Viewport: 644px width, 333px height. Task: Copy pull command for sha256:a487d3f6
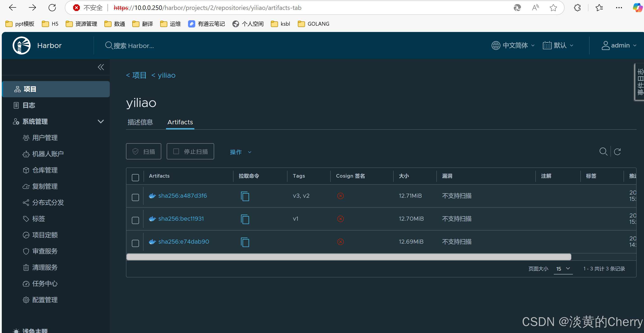pos(245,196)
